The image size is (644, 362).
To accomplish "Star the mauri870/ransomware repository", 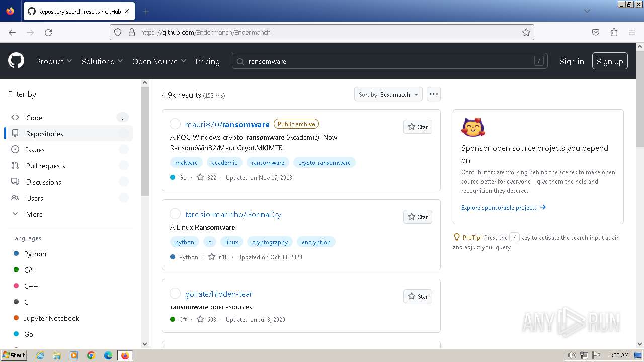I will (x=418, y=127).
